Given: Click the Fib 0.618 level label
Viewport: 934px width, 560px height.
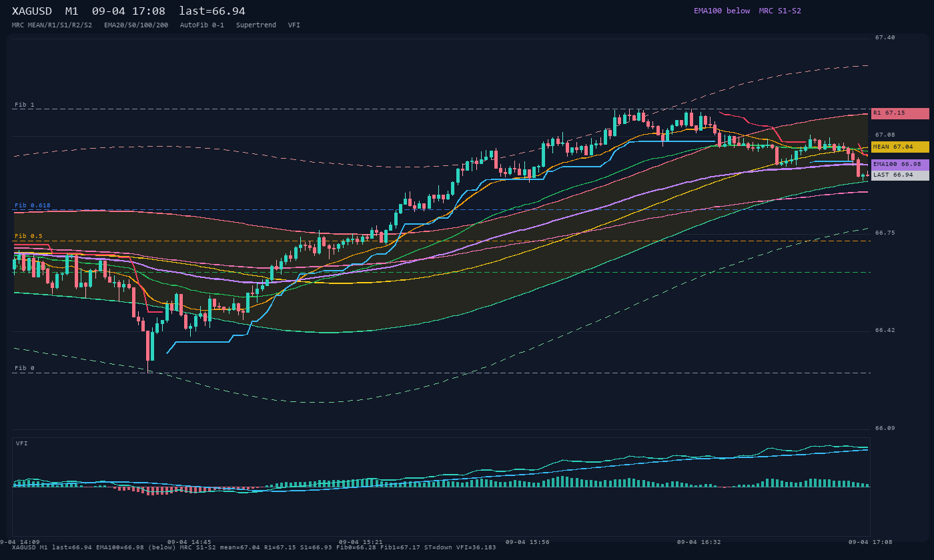Looking at the screenshot, I should (33, 205).
